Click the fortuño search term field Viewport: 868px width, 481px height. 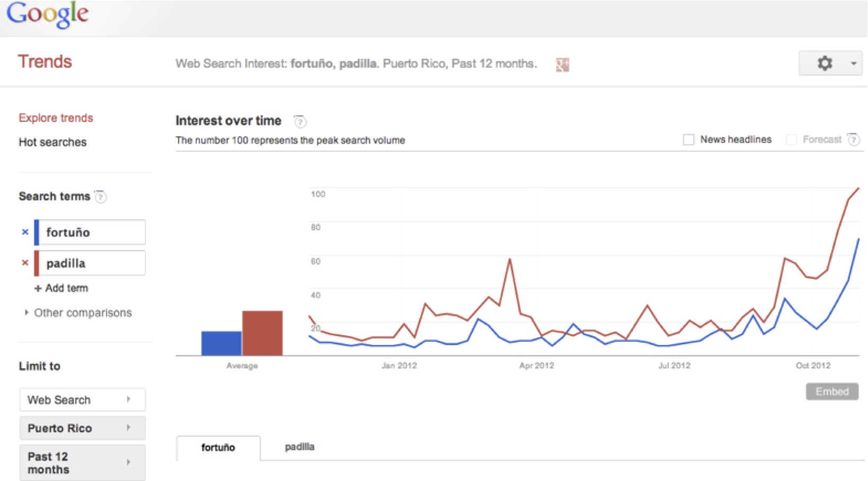click(x=90, y=232)
